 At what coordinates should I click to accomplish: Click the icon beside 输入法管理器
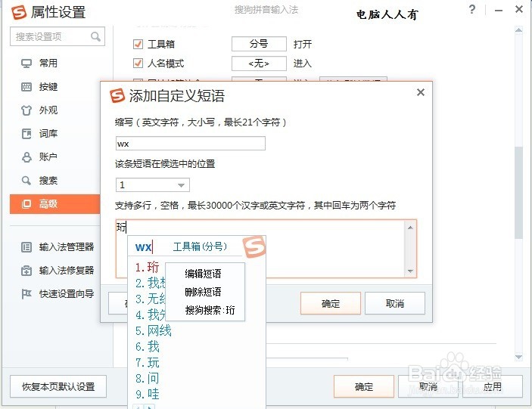[x=26, y=247]
